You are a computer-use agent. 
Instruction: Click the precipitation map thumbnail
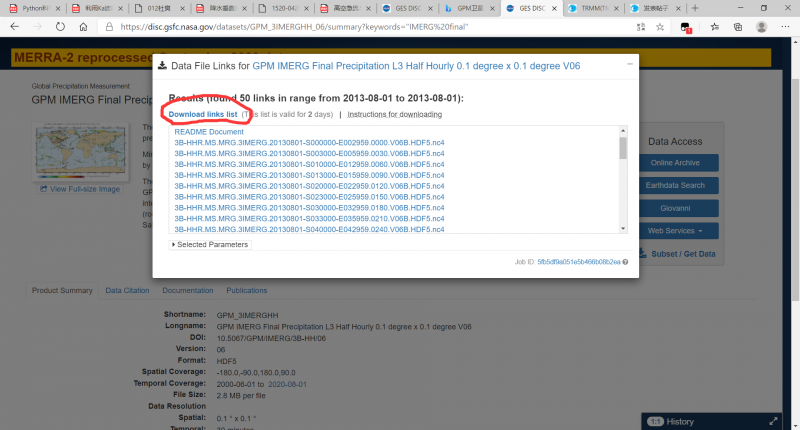coord(81,151)
